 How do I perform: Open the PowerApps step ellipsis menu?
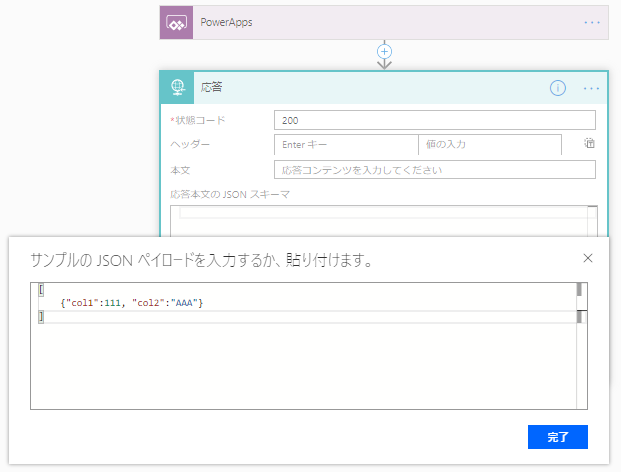[592, 23]
